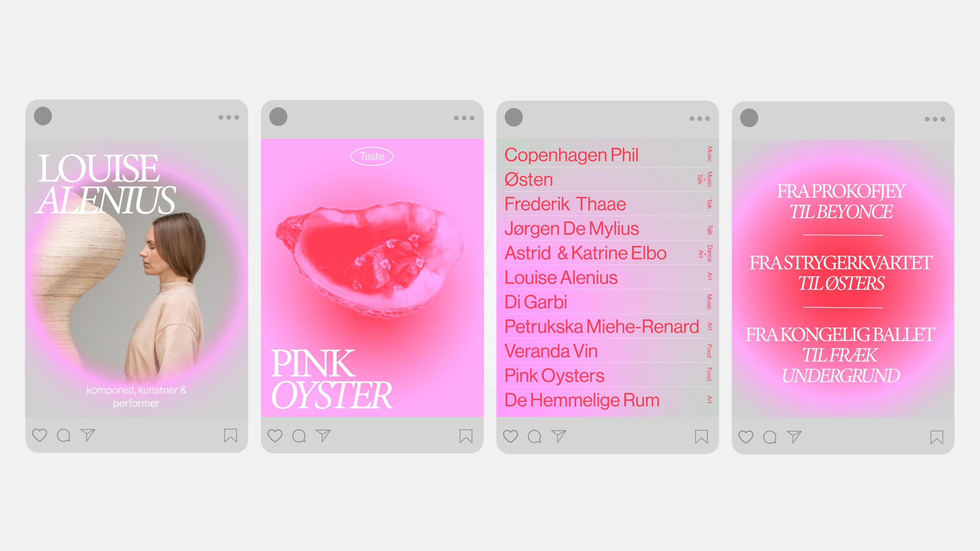
Task: Share the Pink Oyster post via paper plane
Action: [x=323, y=435]
